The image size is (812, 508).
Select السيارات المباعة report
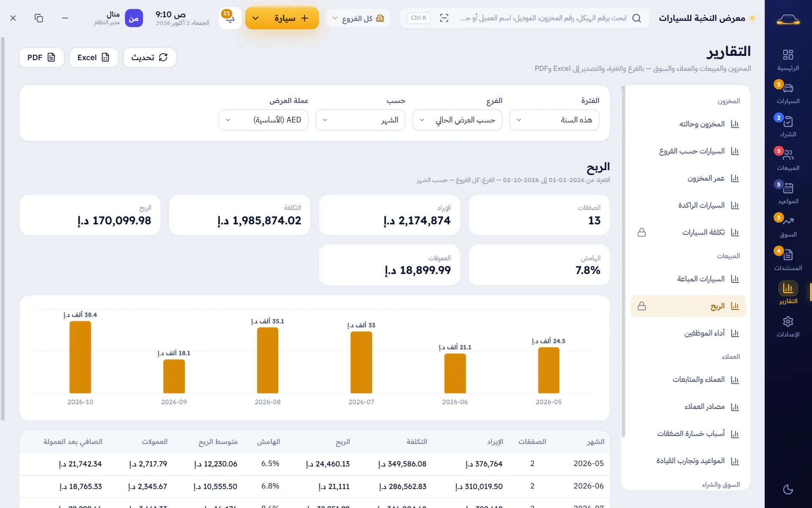[x=688, y=279]
